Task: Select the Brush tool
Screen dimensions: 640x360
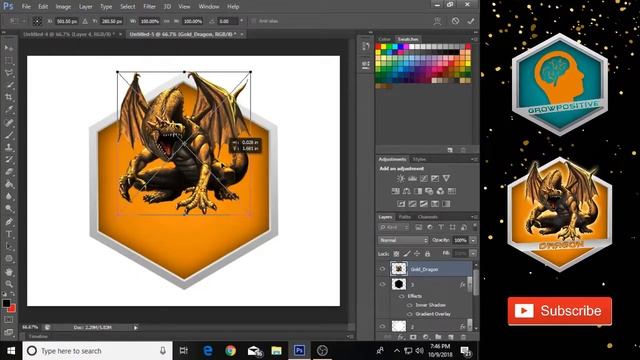Action: click(9, 135)
